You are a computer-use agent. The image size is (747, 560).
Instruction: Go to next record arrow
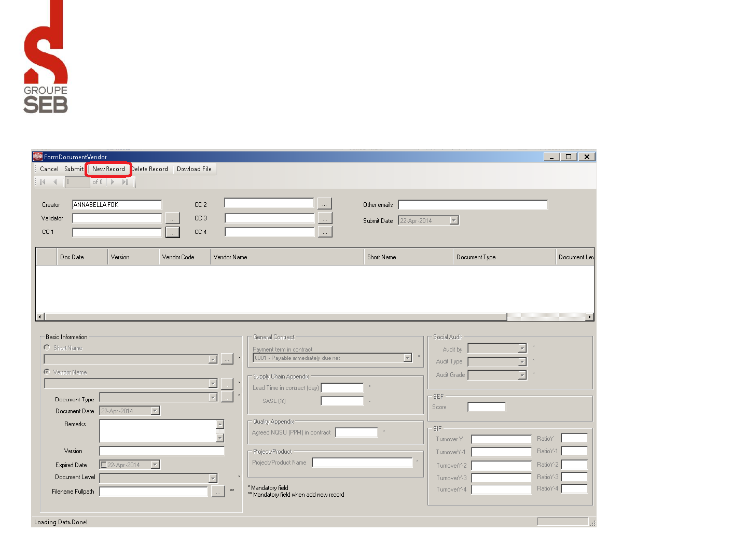pos(113,182)
